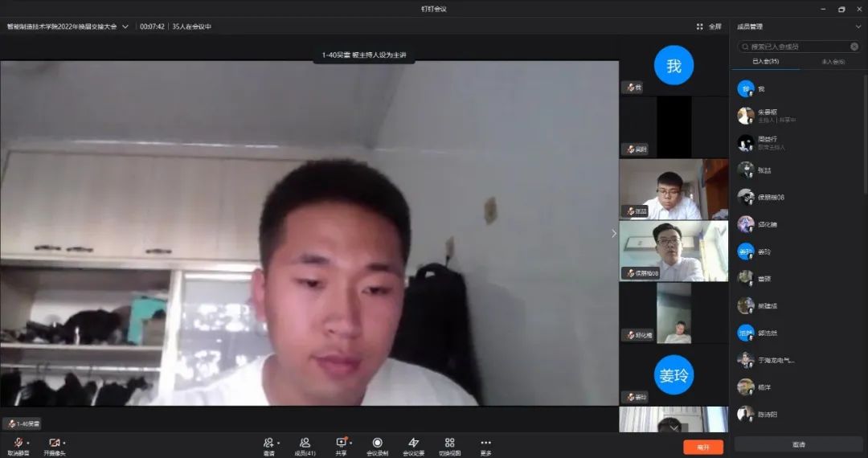
Task: Clear the member search field
Action: 854,47
